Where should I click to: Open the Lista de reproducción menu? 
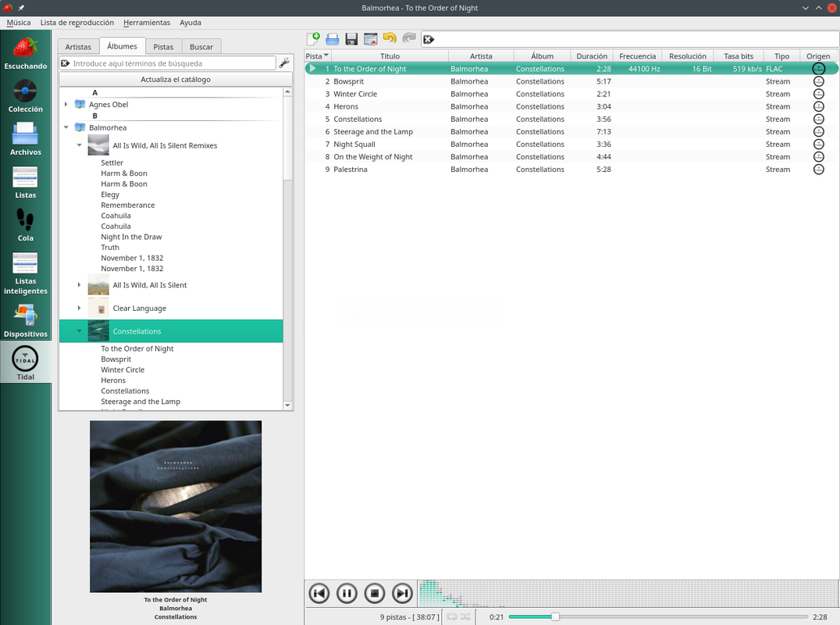pyautogui.click(x=77, y=23)
